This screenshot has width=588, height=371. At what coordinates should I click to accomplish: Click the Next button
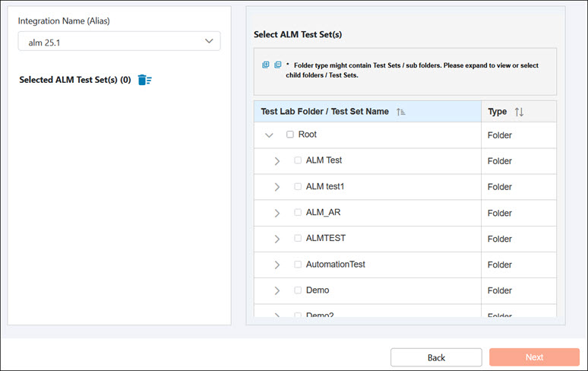(534, 357)
